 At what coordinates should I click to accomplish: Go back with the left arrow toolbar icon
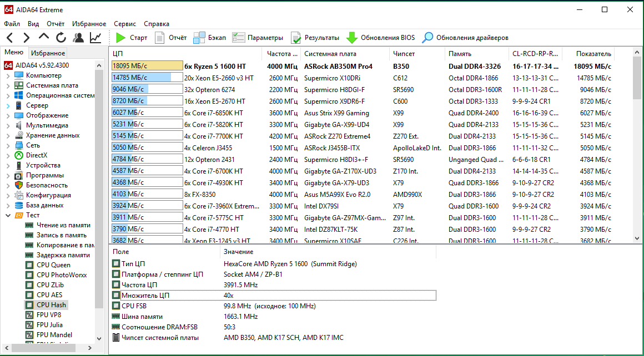click(x=10, y=38)
